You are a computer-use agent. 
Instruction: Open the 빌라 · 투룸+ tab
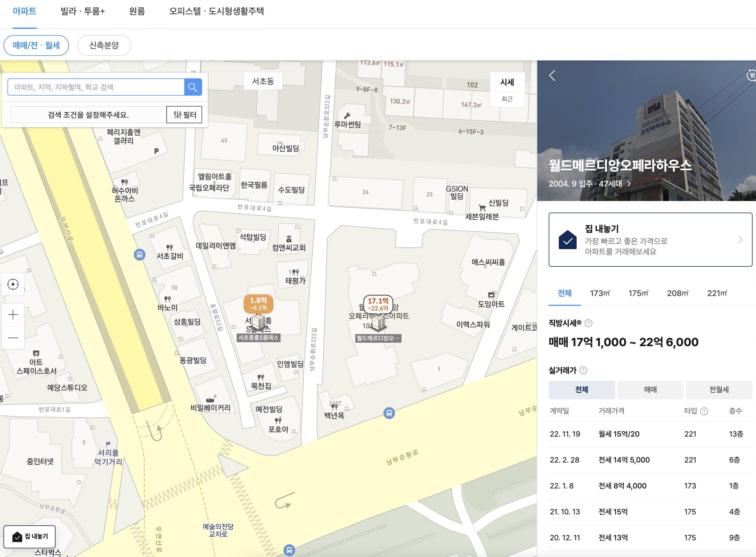83,11
